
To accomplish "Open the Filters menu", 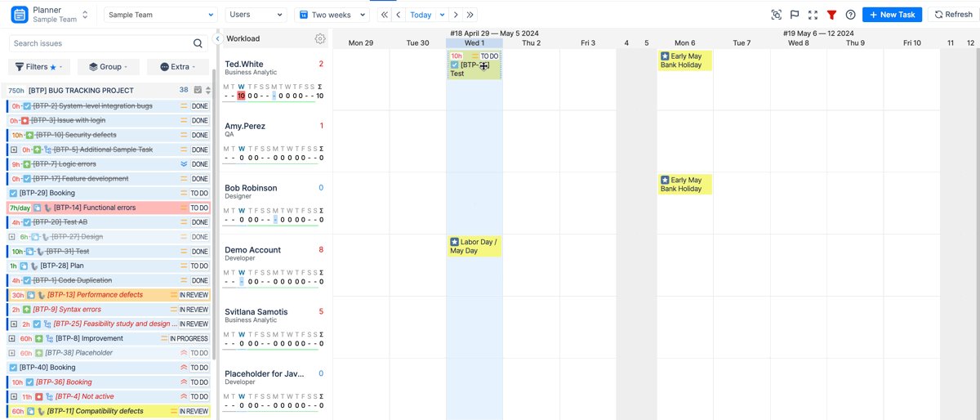I will coord(39,67).
